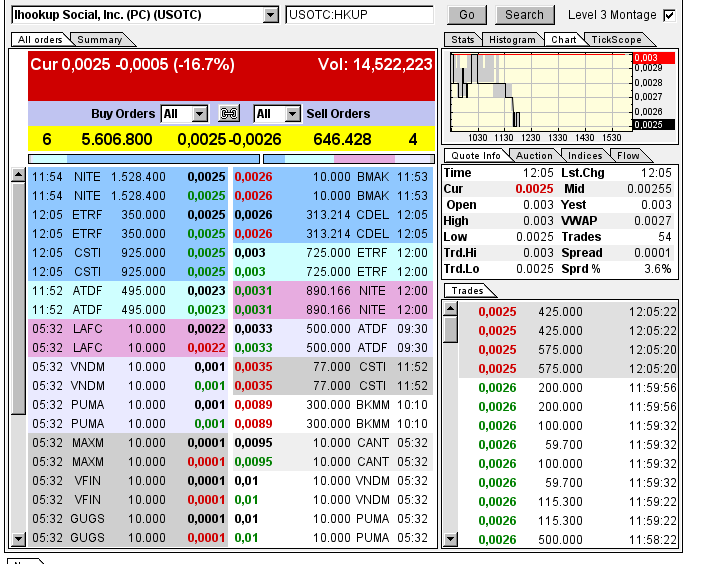The image size is (714, 564).
Task: Switch to the Auction tab
Action: (x=533, y=155)
